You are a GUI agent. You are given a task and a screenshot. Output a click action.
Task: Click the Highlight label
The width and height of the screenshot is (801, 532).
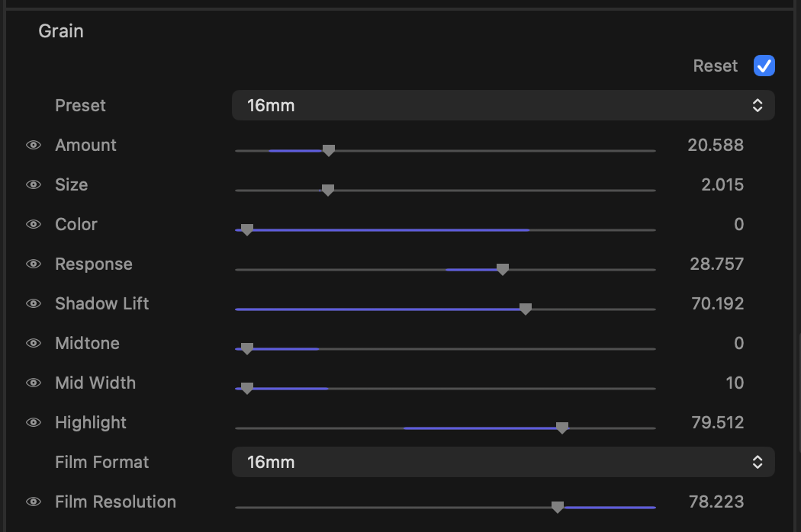tap(91, 422)
